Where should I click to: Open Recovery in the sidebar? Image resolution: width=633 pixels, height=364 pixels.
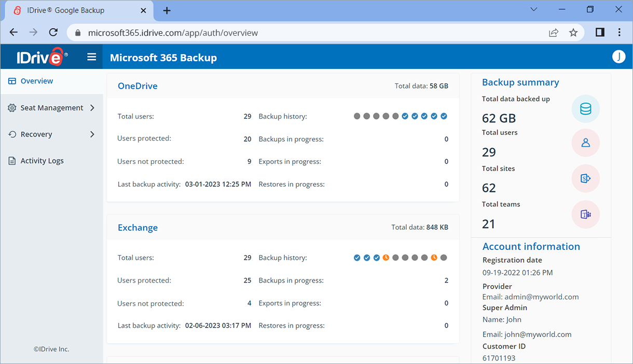tap(52, 134)
